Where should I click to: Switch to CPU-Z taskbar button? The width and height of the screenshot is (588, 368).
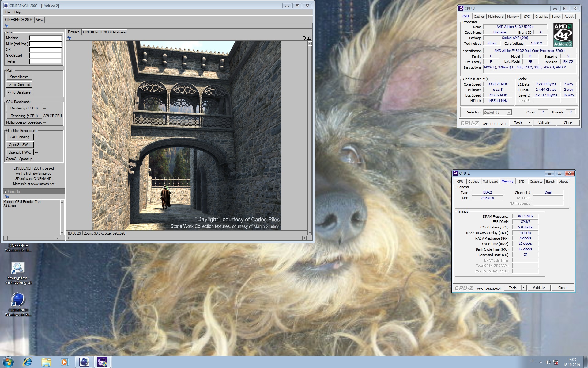(x=102, y=362)
